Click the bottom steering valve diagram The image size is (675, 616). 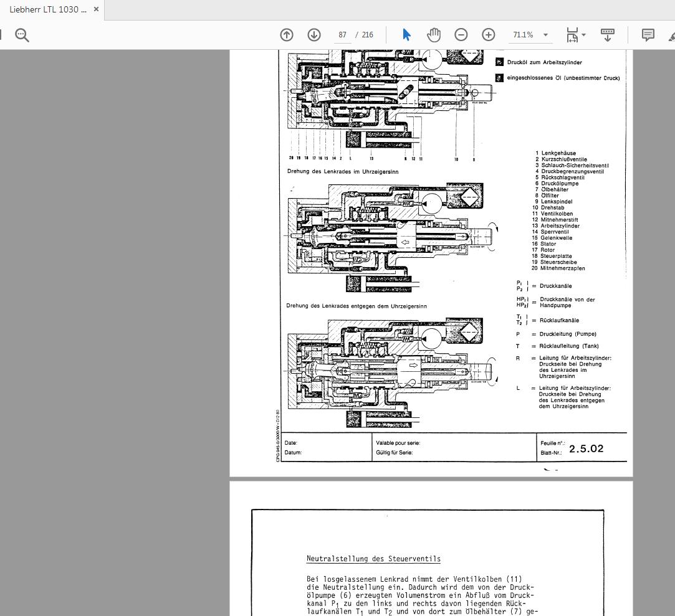(x=393, y=372)
